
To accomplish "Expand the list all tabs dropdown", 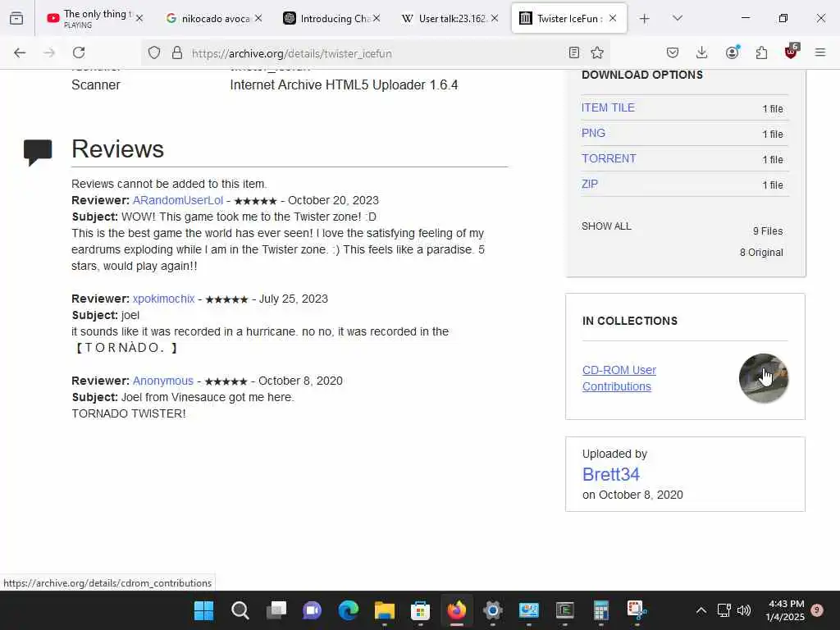I will pos(678,18).
